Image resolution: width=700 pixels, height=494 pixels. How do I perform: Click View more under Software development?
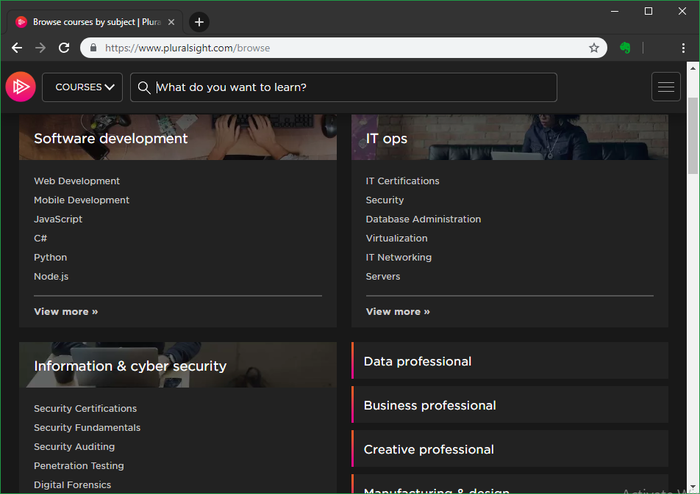66,311
